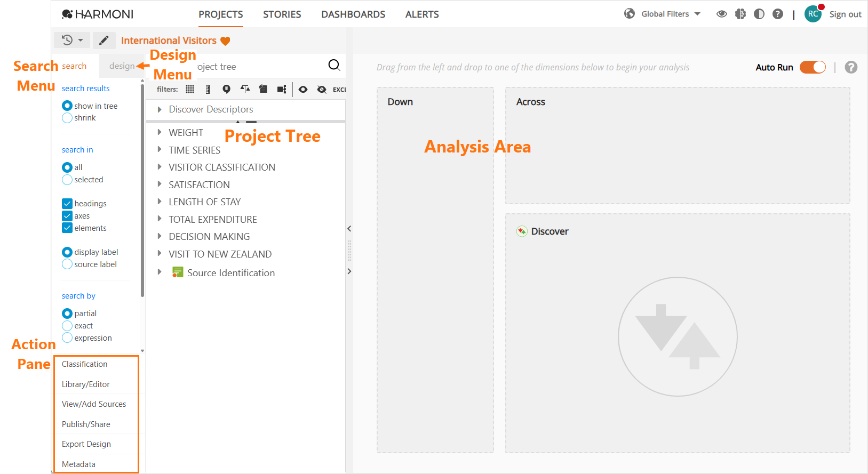
Task: Click the eye icon in the top bar
Action: point(721,14)
